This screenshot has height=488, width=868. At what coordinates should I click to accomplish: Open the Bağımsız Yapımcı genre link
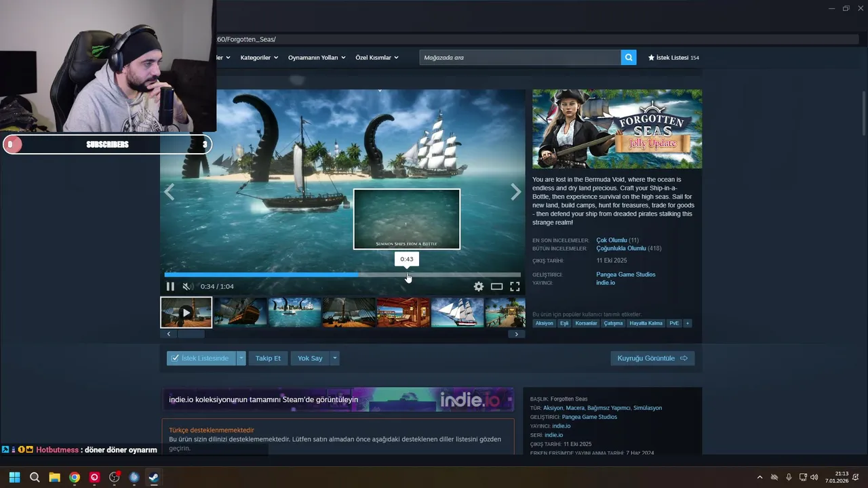point(608,408)
